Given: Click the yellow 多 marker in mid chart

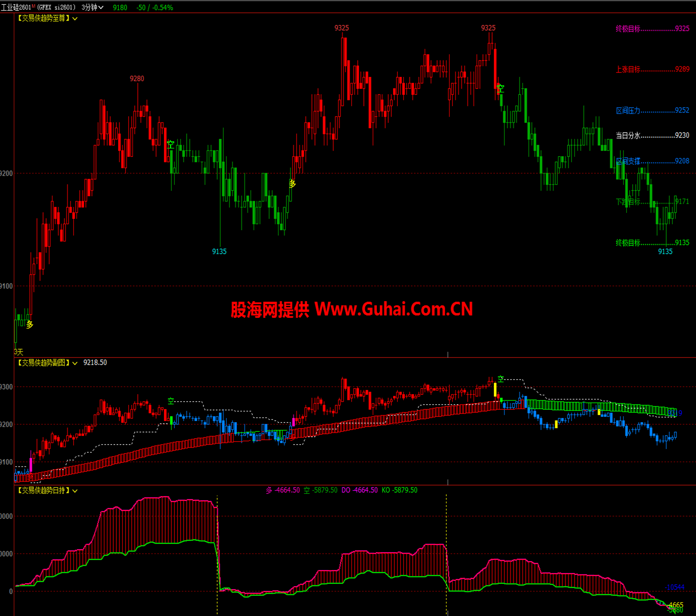Looking at the screenshot, I should coord(292,184).
